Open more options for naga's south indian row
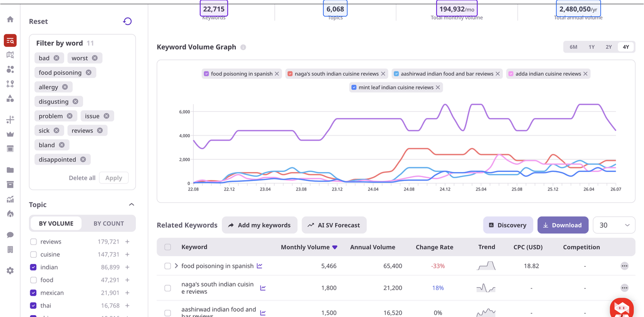The image size is (644, 317). point(625,288)
